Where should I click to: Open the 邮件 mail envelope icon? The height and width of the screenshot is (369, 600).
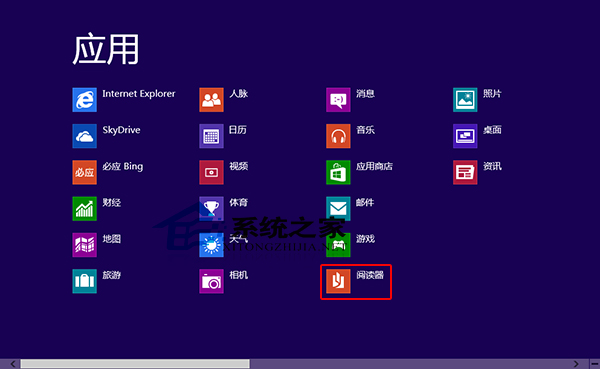point(338,209)
